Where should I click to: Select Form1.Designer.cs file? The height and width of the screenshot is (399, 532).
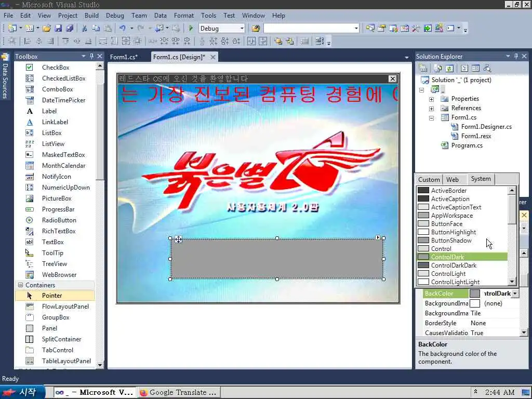[486, 127]
